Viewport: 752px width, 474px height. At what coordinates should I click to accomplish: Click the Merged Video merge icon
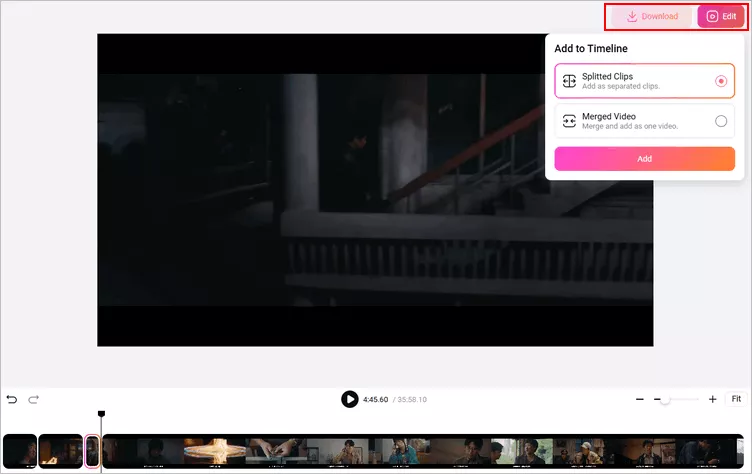[x=569, y=121]
